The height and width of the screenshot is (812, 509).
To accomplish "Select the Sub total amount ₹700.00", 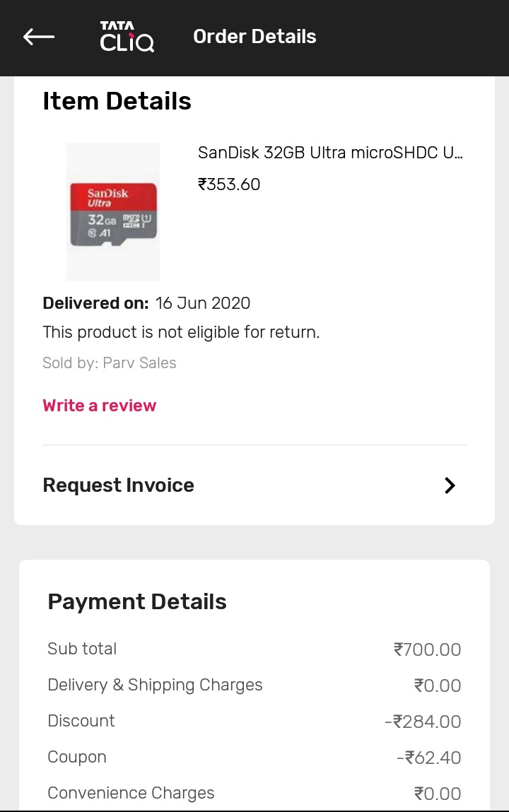I will [427, 649].
